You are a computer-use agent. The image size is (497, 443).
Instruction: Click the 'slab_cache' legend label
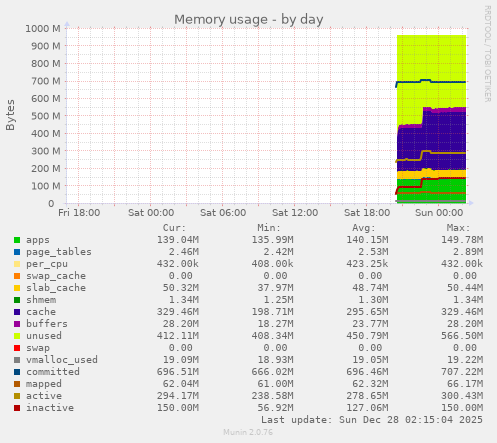[x=56, y=288]
